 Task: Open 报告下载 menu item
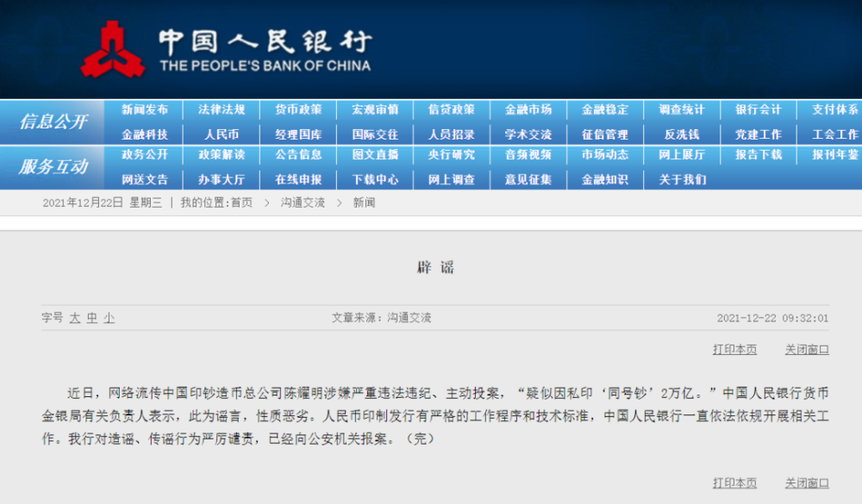[759, 154]
